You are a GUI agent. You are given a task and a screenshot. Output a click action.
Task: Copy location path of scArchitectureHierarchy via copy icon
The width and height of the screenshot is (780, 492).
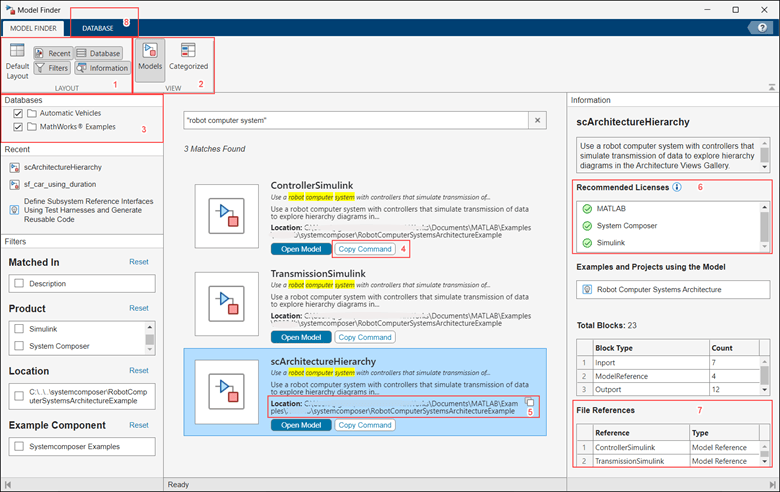530,401
